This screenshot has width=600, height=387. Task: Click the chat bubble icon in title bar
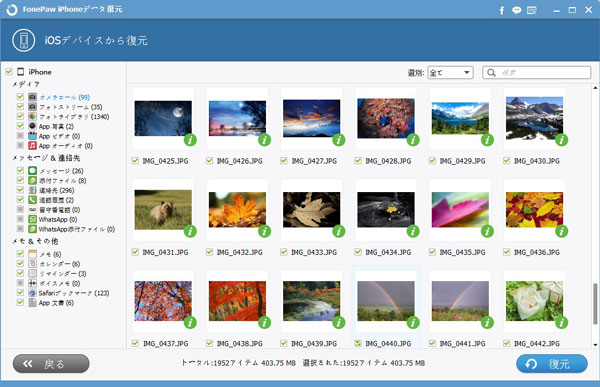click(x=517, y=10)
